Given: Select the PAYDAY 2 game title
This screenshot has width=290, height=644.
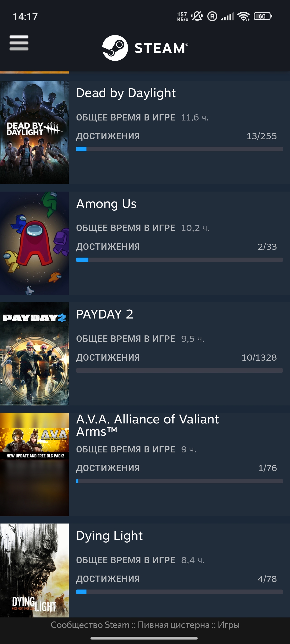Looking at the screenshot, I should point(105,314).
